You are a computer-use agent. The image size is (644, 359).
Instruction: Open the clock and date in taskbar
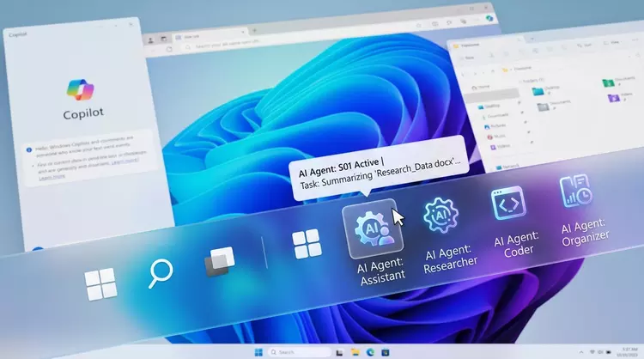point(626,352)
